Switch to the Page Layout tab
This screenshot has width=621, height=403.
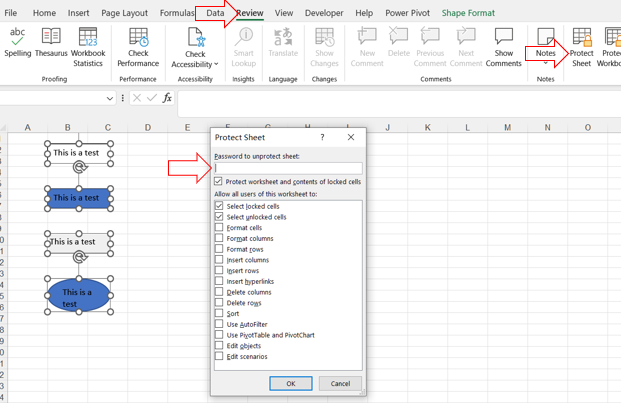coord(124,13)
